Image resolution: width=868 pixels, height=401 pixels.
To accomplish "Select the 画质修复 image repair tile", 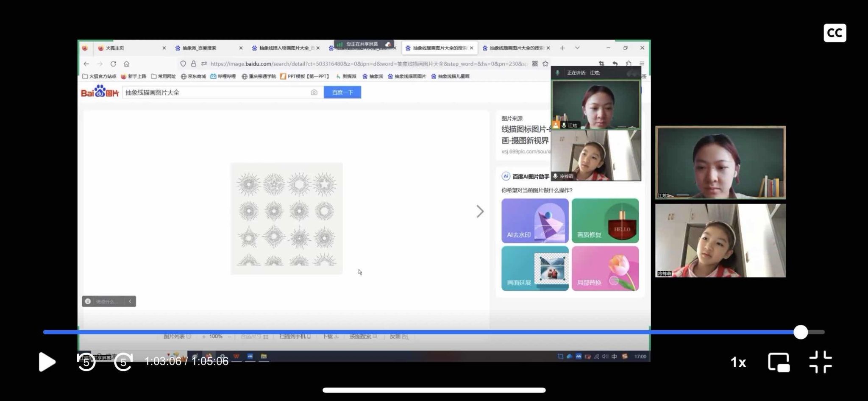I will point(605,221).
